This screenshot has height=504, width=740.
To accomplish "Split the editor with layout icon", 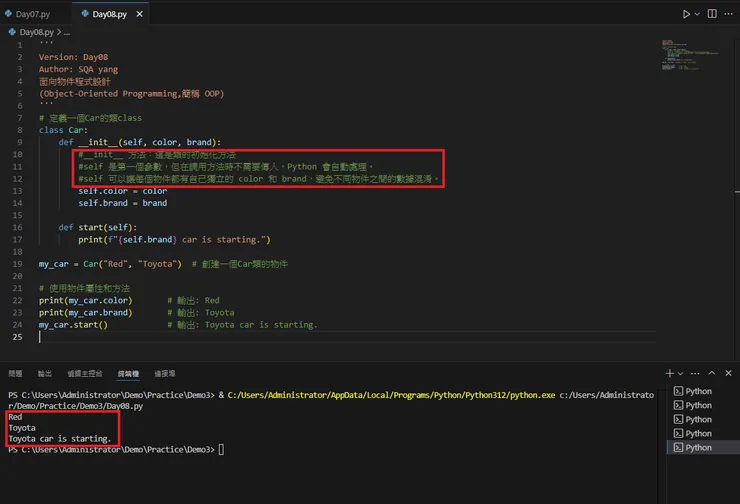I will pos(712,14).
